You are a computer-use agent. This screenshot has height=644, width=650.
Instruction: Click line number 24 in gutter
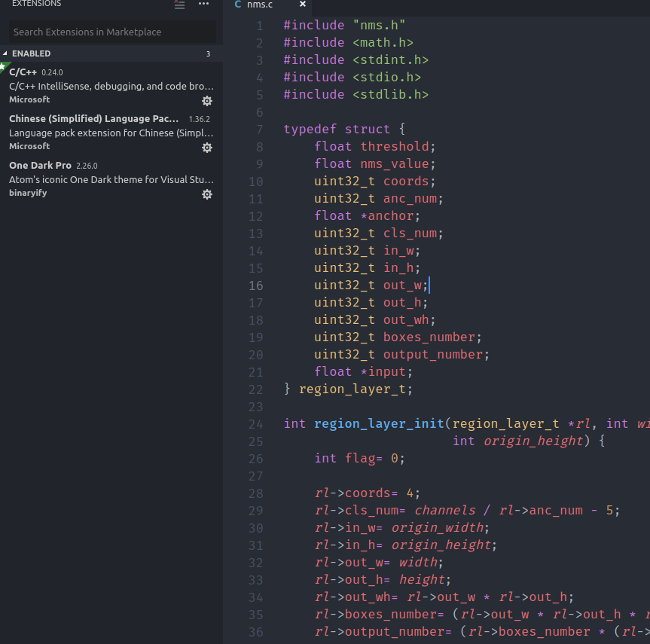coord(256,424)
